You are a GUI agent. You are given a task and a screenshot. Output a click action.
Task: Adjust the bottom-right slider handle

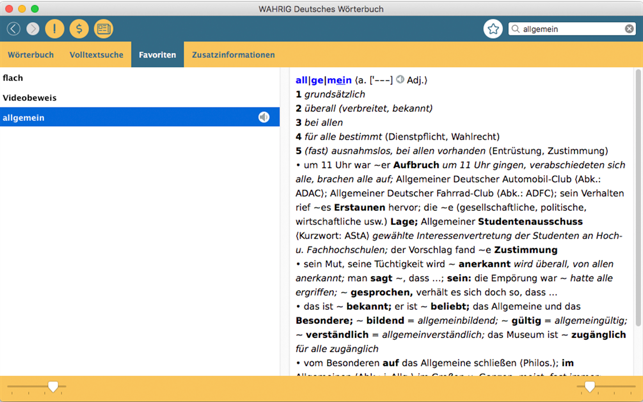590,386
